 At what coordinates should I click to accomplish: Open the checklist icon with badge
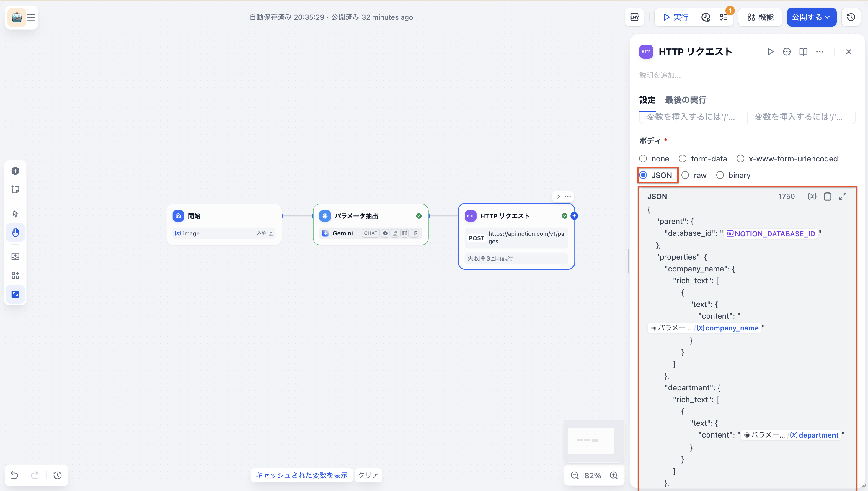(723, 17)
